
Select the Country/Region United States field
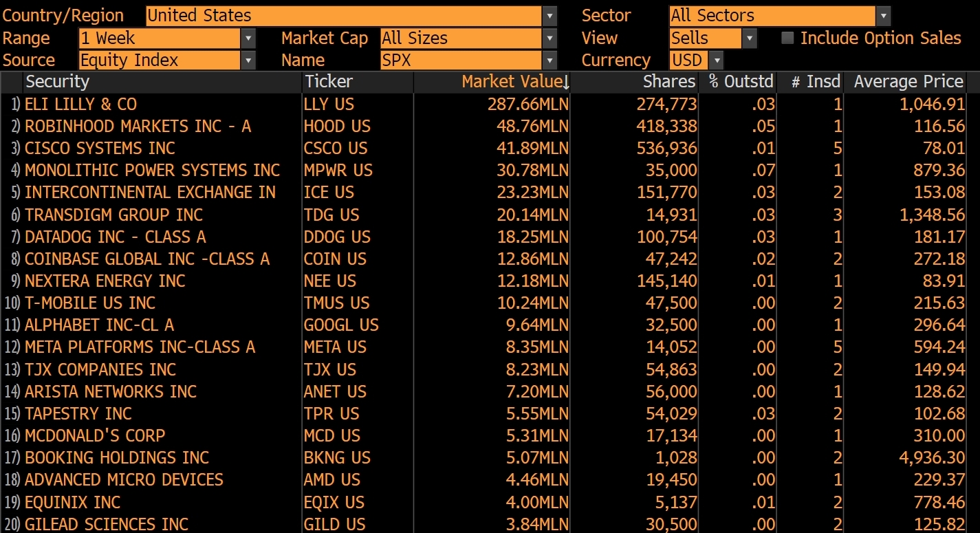tap(344, 16)
